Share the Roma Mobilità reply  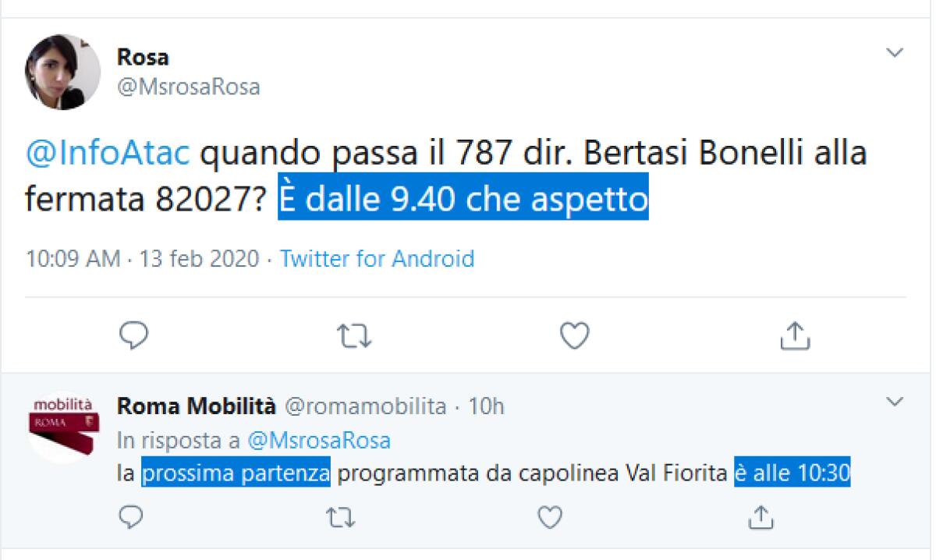coord(760,516)
